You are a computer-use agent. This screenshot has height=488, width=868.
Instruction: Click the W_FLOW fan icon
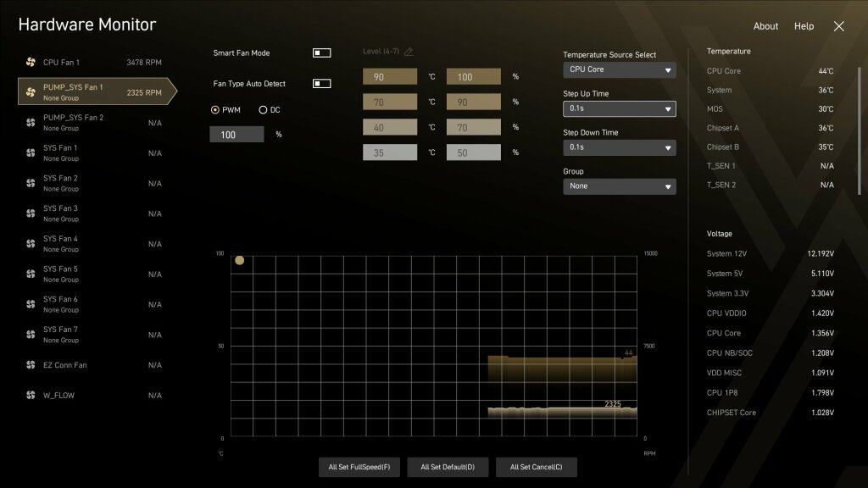[31, 395]
